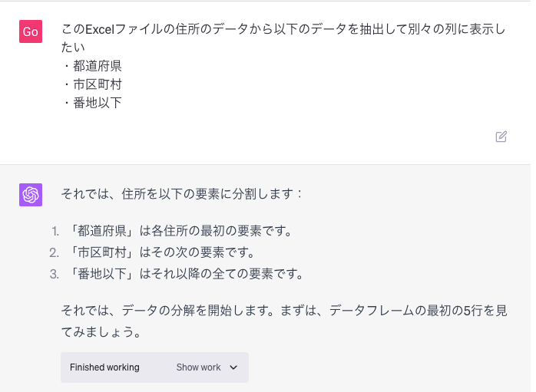536x392 pixels.
Task: Click list item two 「市区町村」はその次の要素
Action: 161,252
